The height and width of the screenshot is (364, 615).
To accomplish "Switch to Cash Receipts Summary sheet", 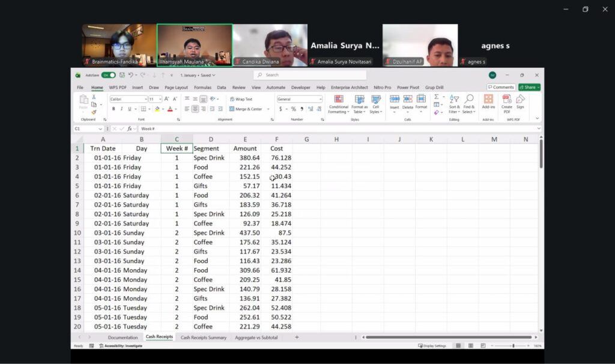I will tap(203, 338).
